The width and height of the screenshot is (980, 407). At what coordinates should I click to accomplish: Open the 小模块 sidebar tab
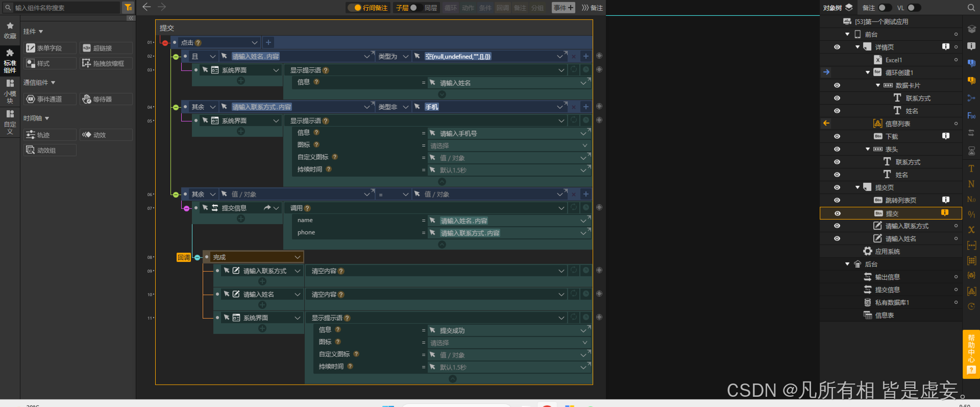tap(10, 91)
